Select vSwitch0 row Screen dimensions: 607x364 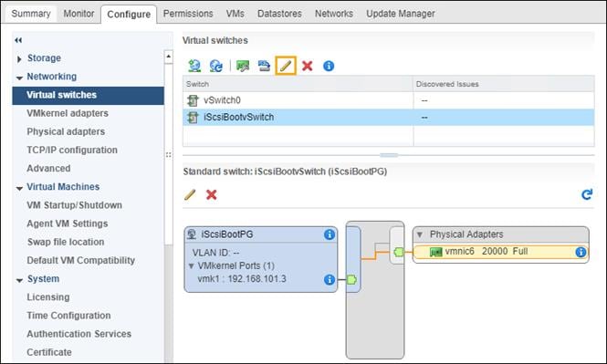coord(389,100)
